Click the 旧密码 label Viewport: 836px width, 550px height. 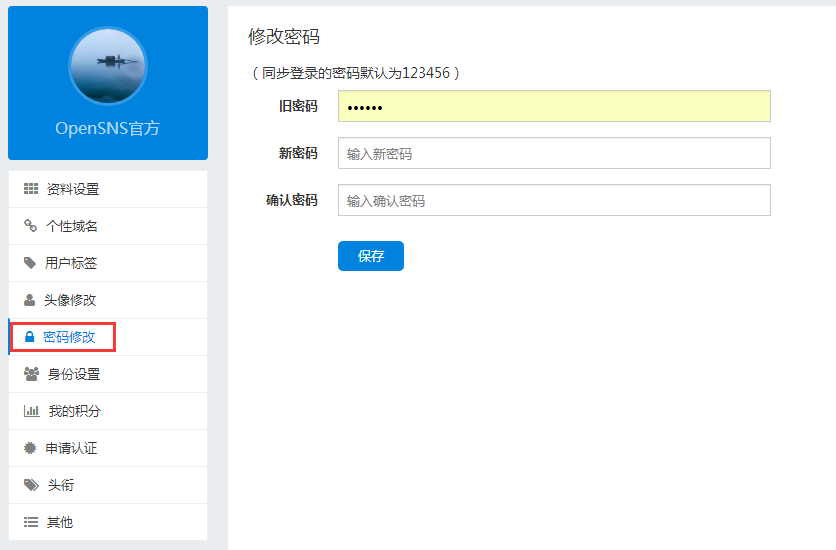click(298, 106)
